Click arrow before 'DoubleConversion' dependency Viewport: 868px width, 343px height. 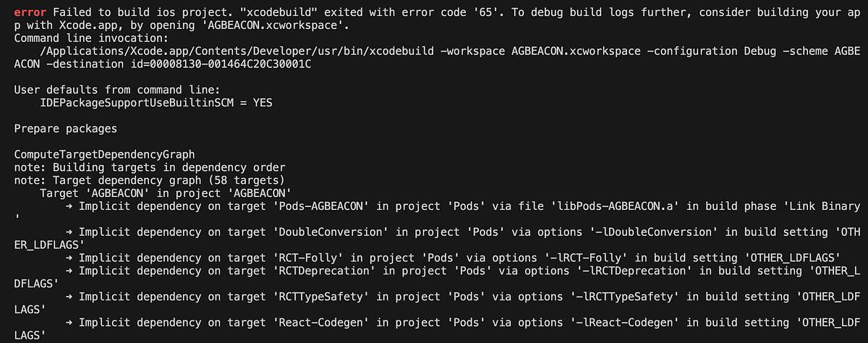click(x=69, y=232)
